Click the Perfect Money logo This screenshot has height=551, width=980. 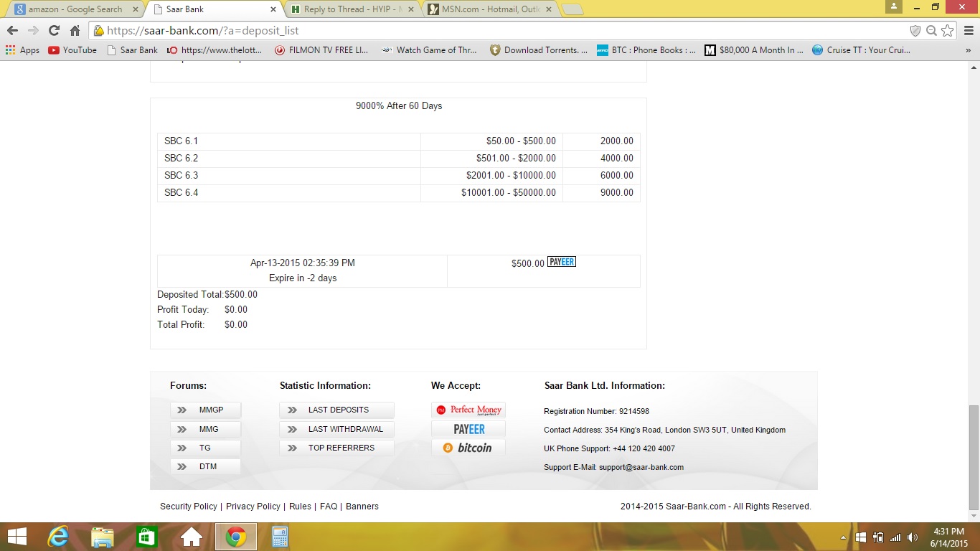coord(468,410)
